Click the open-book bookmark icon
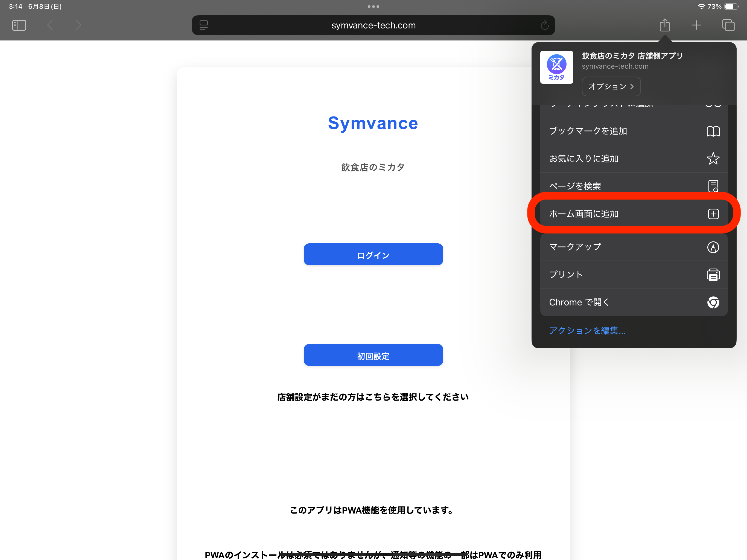The image size is (747, 560). (713, 131)
